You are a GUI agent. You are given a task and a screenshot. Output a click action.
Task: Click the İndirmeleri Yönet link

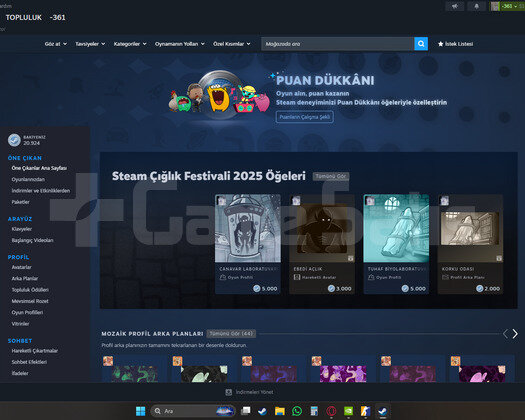pyautogui.click(x=254, y=392)
